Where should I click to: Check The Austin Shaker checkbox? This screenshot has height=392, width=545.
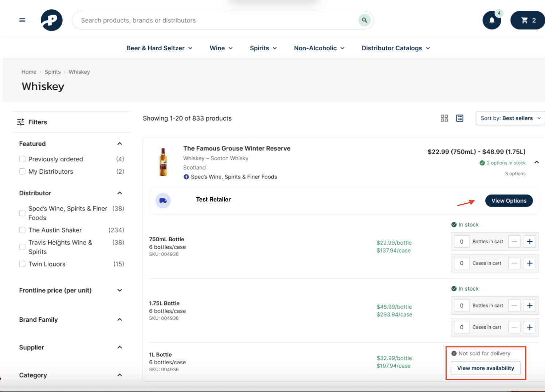click(x=22, y=230)
